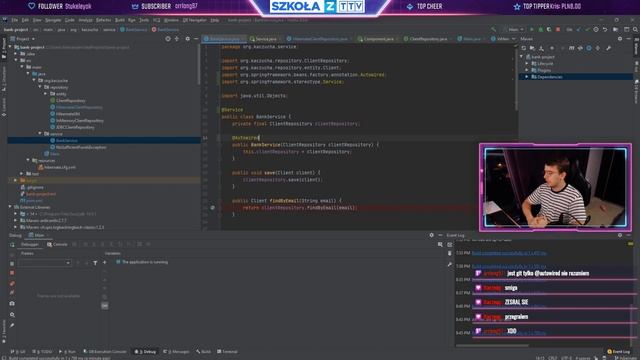This screenshot has width=640, height=360.
Task: Click top build completed link in Event Log
Action: click(x=509, y=253)
